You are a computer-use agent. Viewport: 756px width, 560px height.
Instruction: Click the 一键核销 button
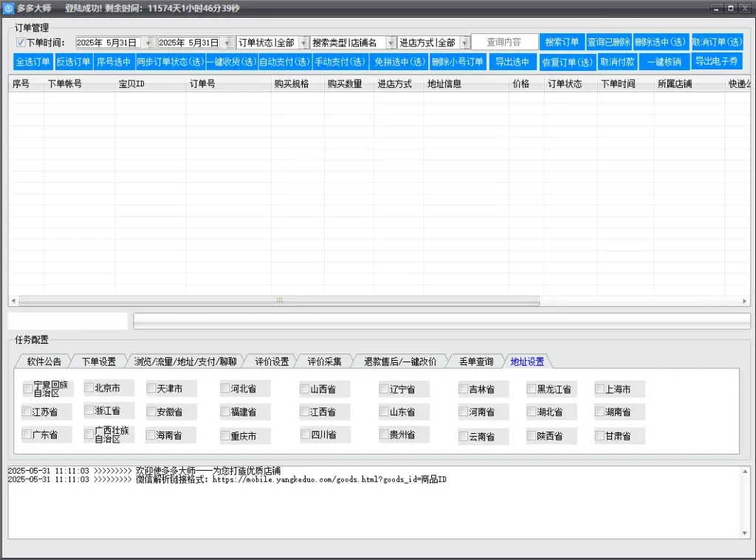pyautogui.click(x=664, y=62)
